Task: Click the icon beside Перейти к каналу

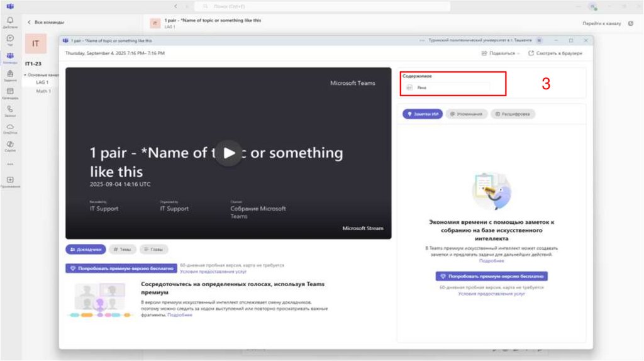Action: [x=631, y=23]
